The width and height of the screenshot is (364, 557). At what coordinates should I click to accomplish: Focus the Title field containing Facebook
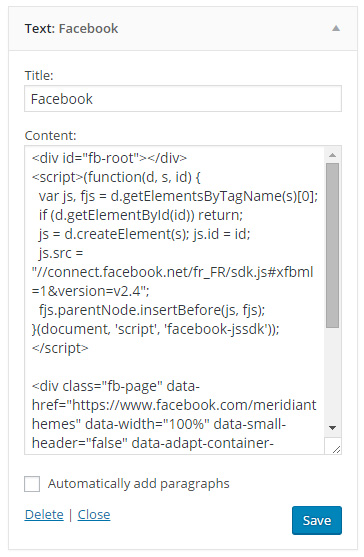tap(183, 99)
